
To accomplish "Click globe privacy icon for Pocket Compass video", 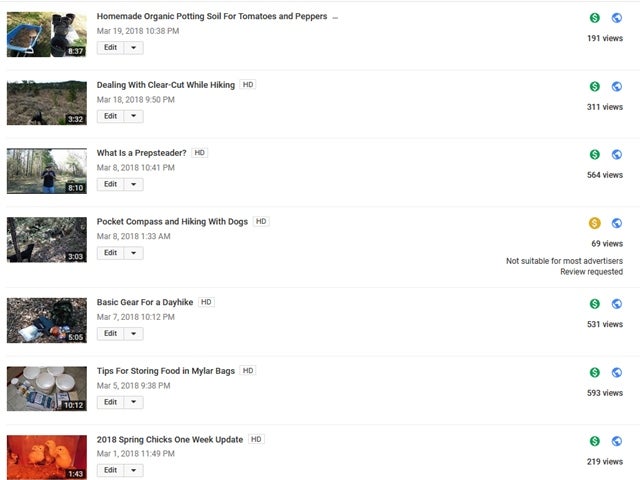I will coord(617,223).
